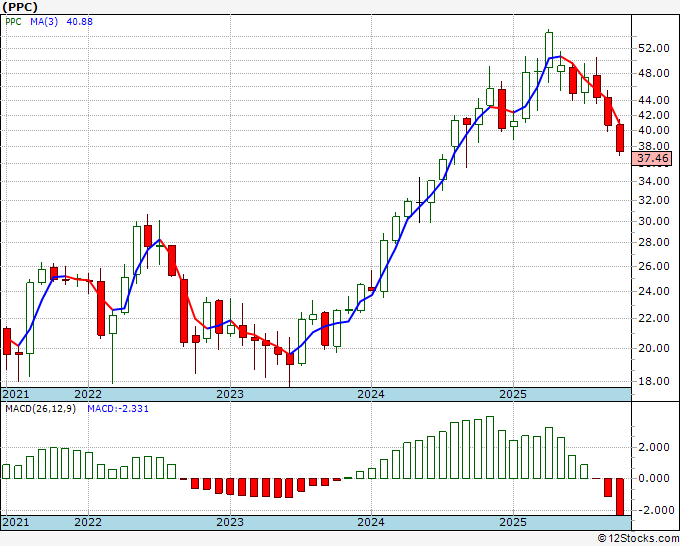Select the 48.00 price axis label
680x546 pixels.
click(653, 73)
